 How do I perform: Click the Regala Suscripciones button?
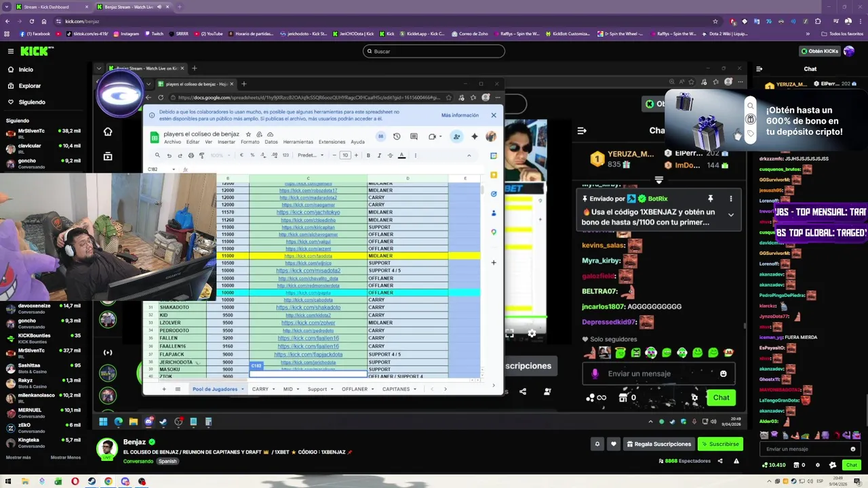pos(659,444)
